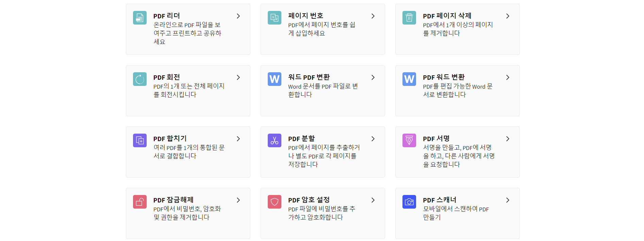Open chevron arrow on PDF 서명 card
Image resolution: width=644 pixels, height=241 pixels.
508,139
